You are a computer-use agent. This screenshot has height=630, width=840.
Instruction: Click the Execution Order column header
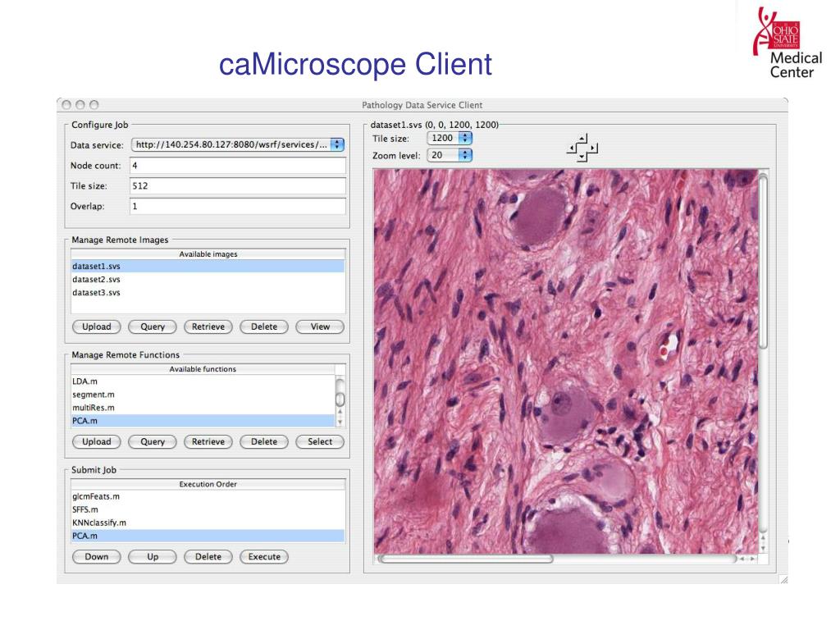click(208, 484)
